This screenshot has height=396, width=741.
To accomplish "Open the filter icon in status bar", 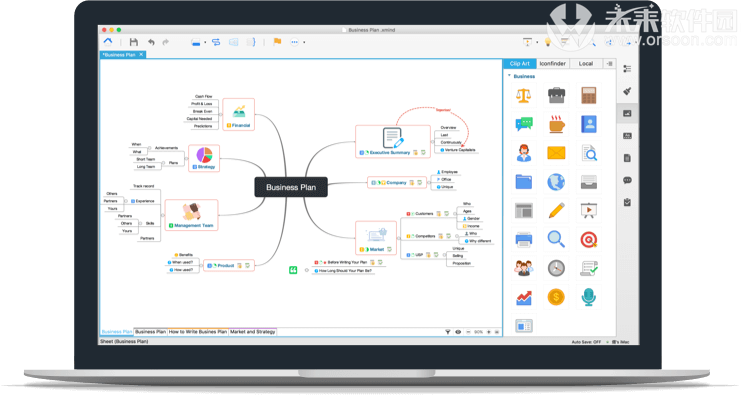I will click(x=448, y=332).
